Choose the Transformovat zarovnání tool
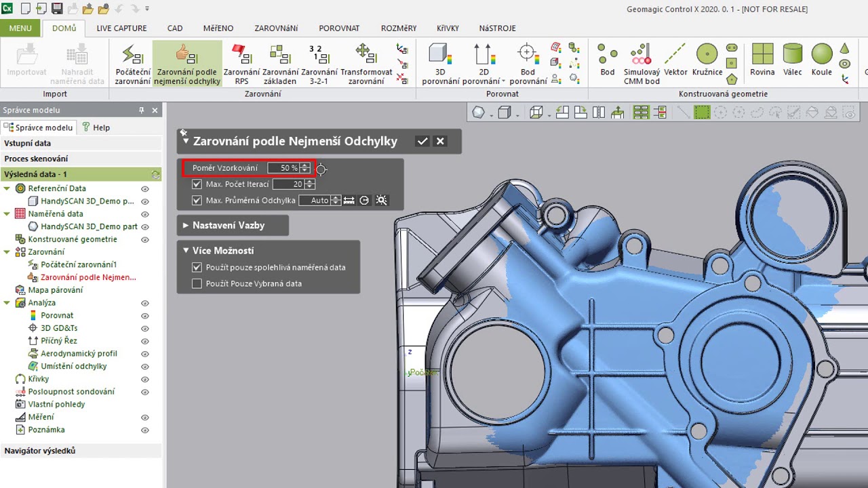868x488 pixels. point(366,64)
